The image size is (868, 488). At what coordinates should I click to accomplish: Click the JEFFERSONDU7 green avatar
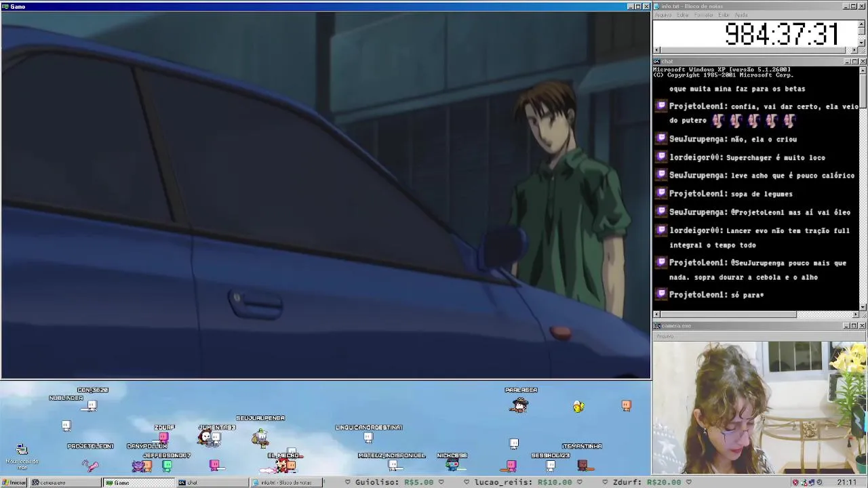[167, 466]
